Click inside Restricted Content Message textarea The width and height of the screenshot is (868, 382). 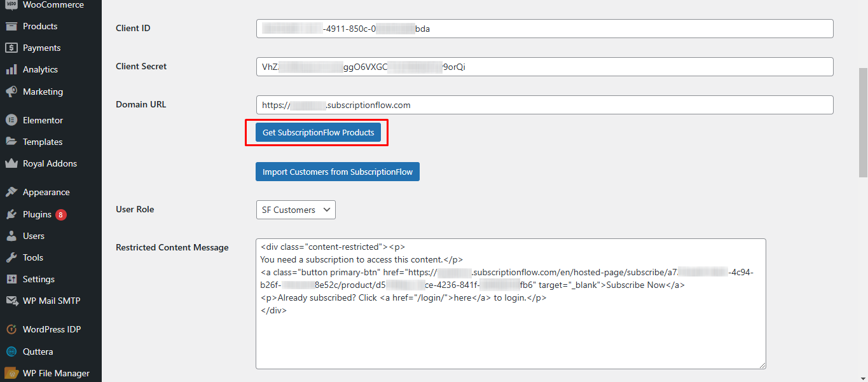(511, 304)
